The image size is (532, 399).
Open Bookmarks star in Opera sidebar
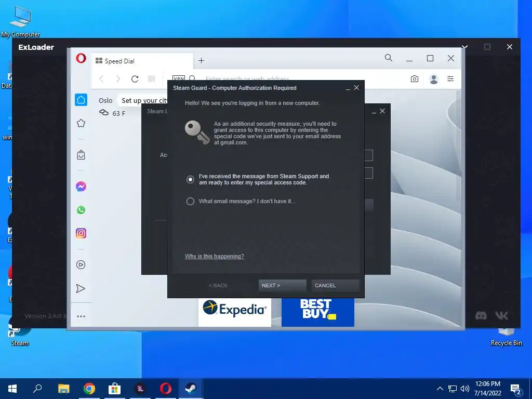pos(81,123)
